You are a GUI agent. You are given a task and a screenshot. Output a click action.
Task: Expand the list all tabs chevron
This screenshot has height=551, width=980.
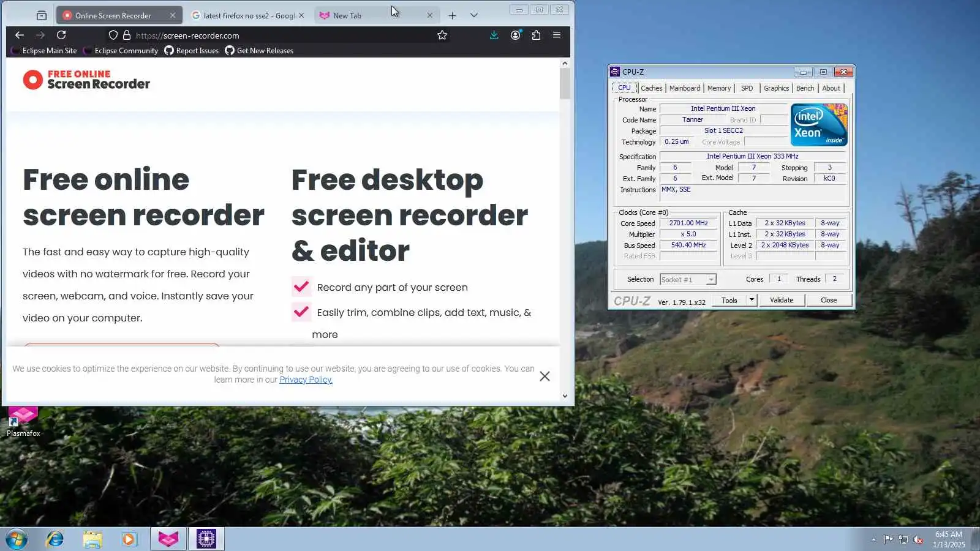pyautogui.click(x=473, y=15)
